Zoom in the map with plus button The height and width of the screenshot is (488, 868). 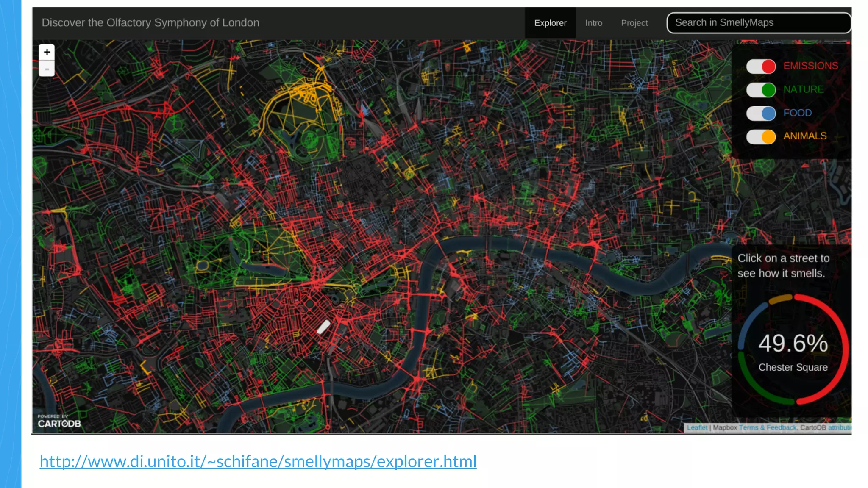(x=47, y=52)
